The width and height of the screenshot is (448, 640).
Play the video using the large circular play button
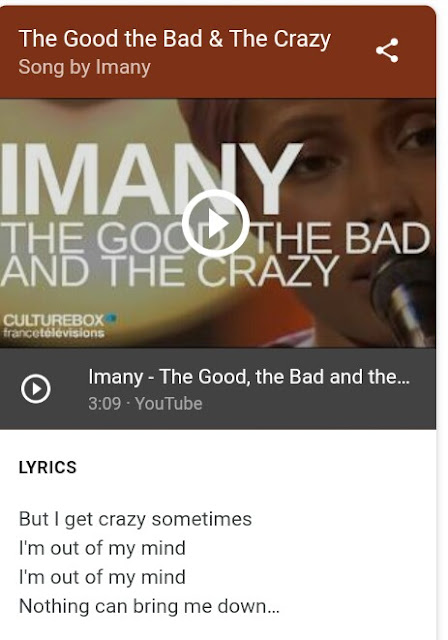[x=215, y=223]
